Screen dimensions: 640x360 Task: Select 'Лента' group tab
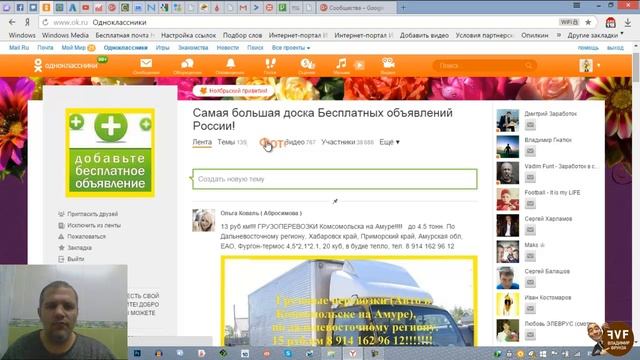202,142
